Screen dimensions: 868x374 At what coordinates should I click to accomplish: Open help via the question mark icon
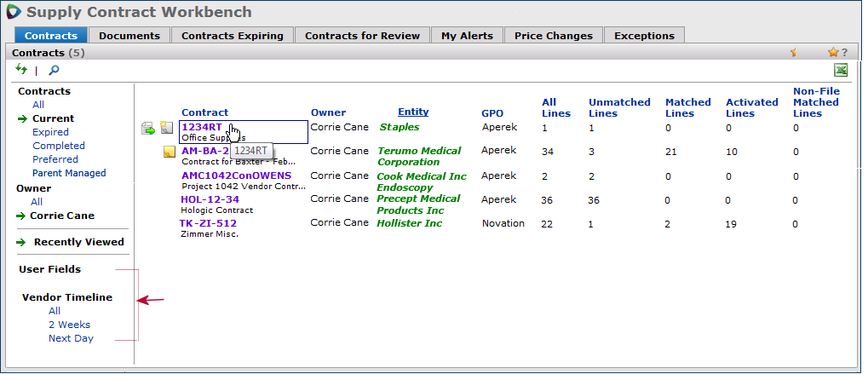pyautogui.click(x=844, y=53)
